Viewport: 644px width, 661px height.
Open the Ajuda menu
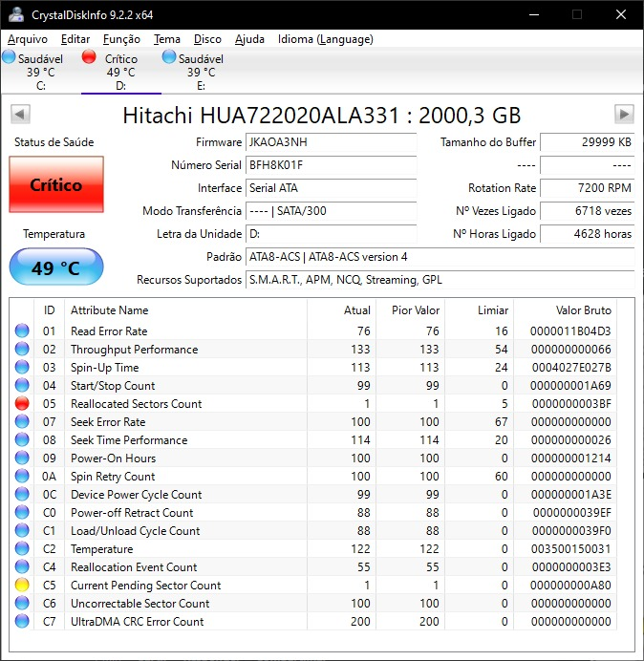coord(249,39)
